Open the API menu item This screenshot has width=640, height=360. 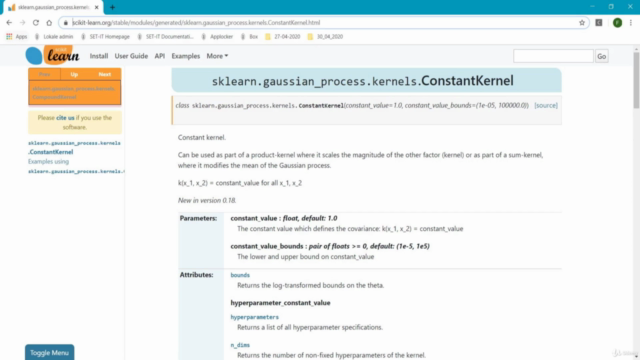(160, 56)
